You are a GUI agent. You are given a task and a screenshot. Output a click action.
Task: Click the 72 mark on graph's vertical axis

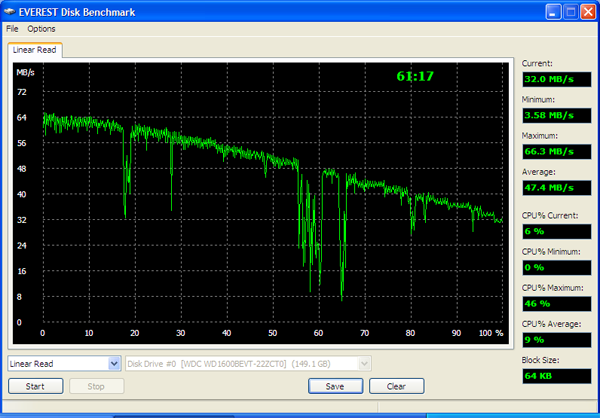(x=22, y=92)
